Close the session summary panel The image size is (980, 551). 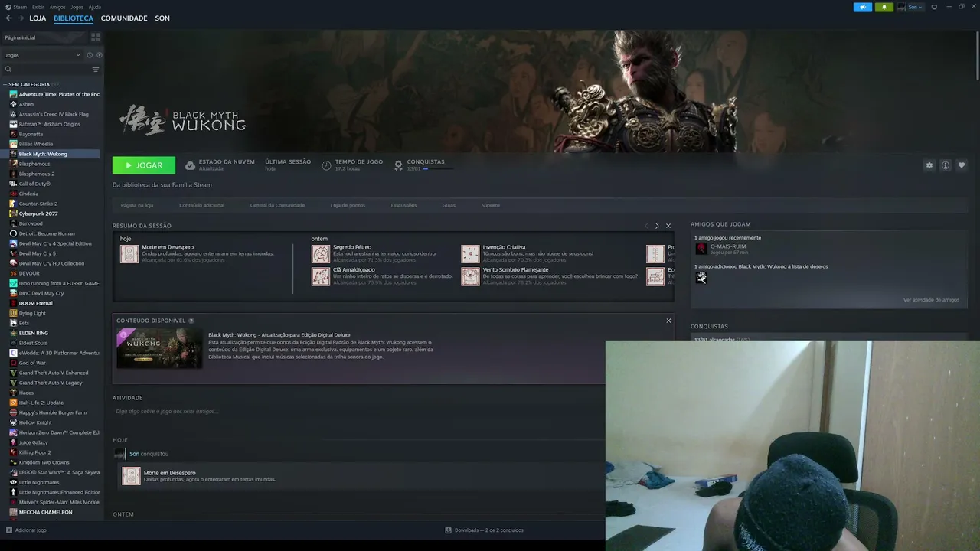668,226
